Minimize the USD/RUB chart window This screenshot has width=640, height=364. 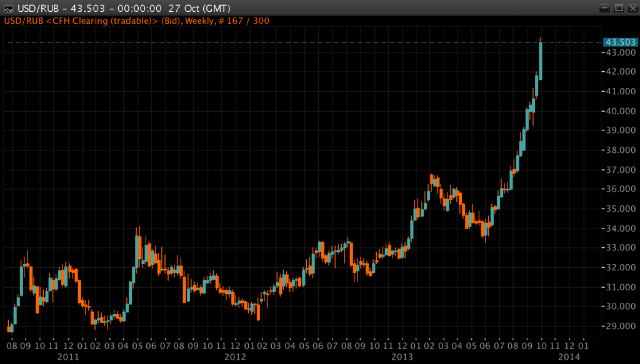click(604, 7)
